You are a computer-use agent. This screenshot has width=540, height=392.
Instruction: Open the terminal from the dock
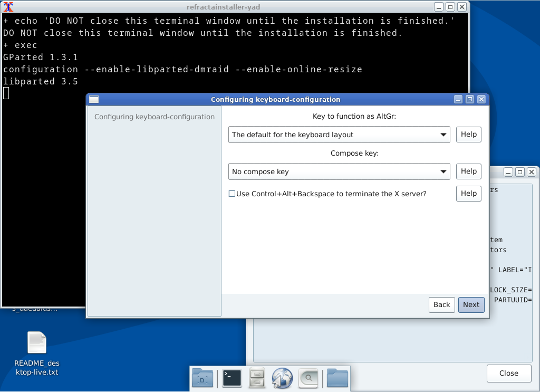(x=232, y=378)
